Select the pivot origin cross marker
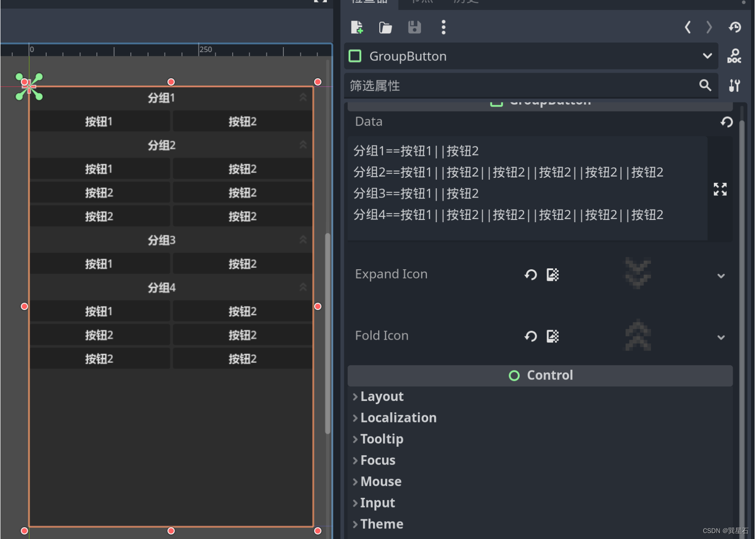756x539 pixels. pos(29,86)
